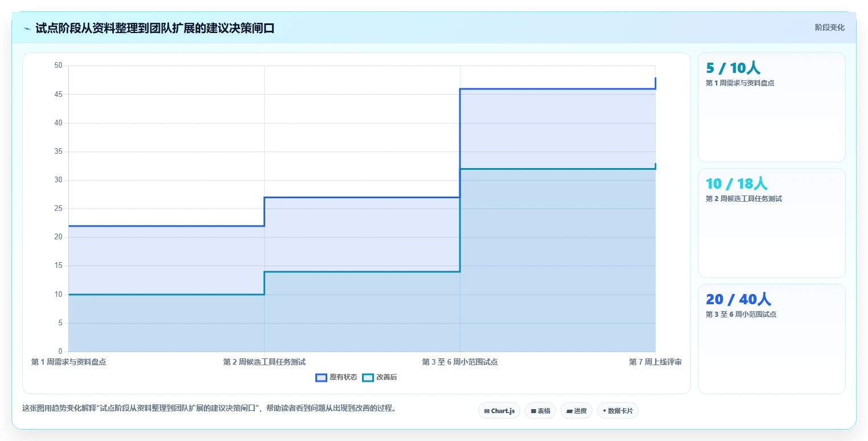Toggle the 原有状态 legend entry

[x=336, y=377]
